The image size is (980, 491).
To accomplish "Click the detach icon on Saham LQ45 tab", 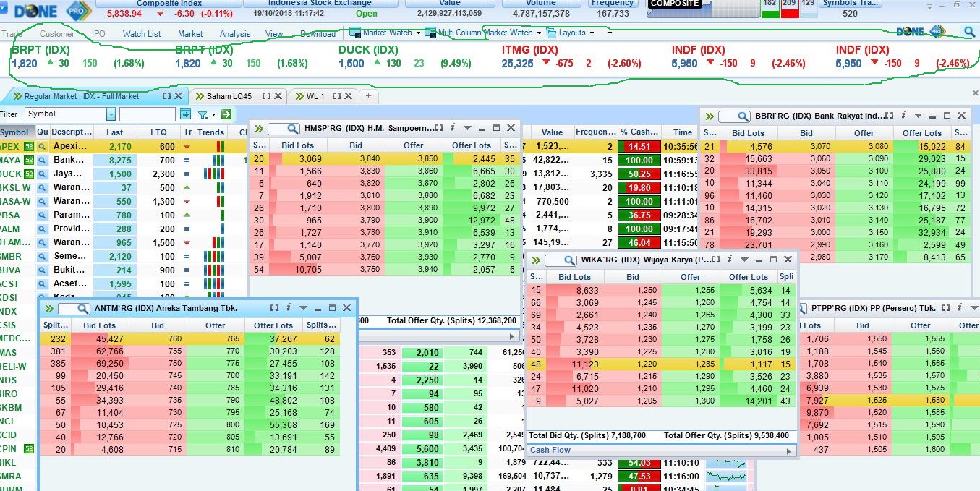I will pos(266,96).
